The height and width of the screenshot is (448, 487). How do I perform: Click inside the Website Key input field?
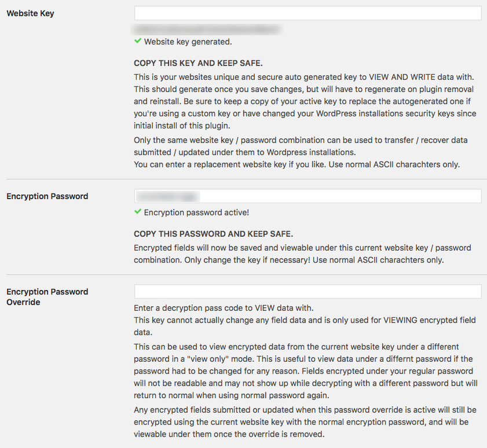[x=307, y=13]
